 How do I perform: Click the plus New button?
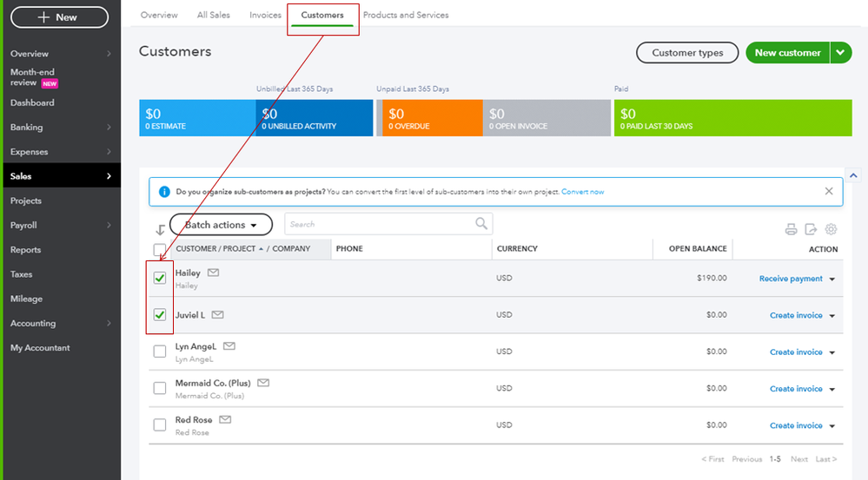coord(59,17)
